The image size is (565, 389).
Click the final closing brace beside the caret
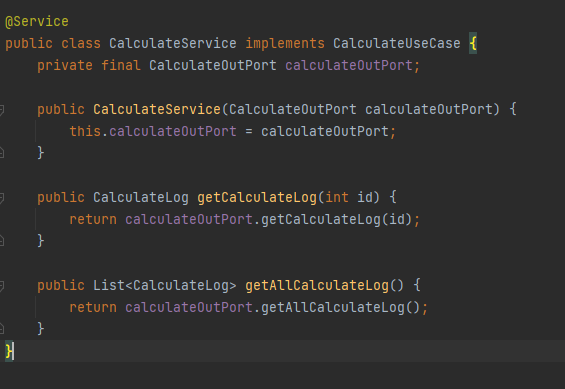click(9, 351)
